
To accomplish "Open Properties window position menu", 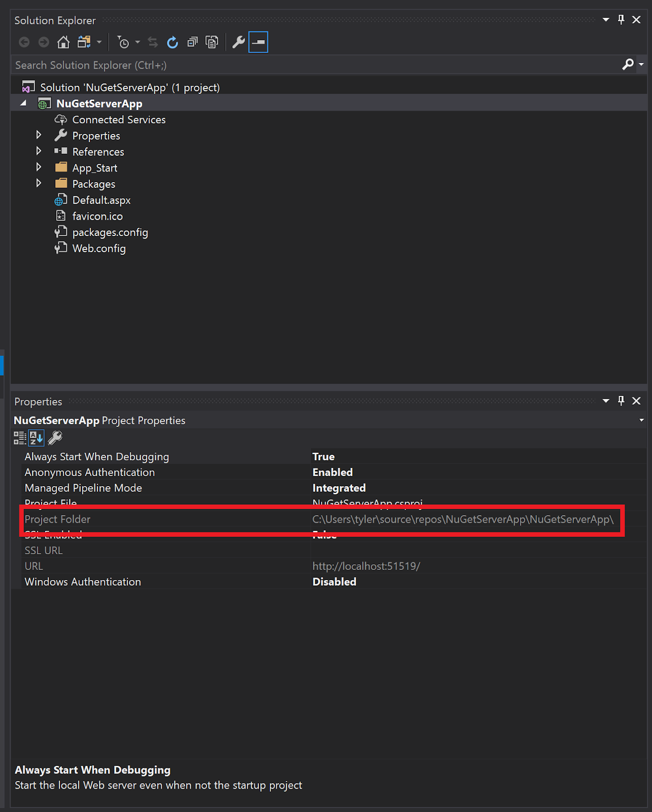I will [x=606, y=401].
